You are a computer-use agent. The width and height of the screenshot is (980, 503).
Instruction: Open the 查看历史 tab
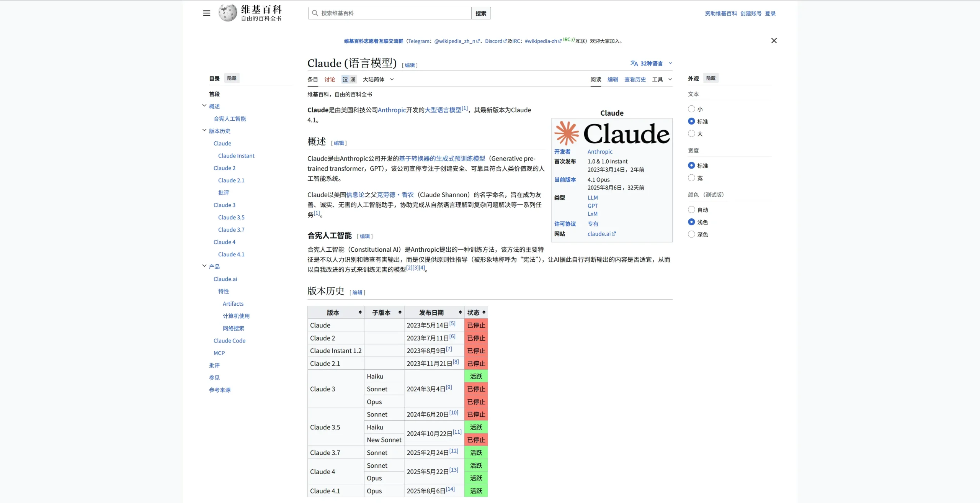[x=635, y=79]
